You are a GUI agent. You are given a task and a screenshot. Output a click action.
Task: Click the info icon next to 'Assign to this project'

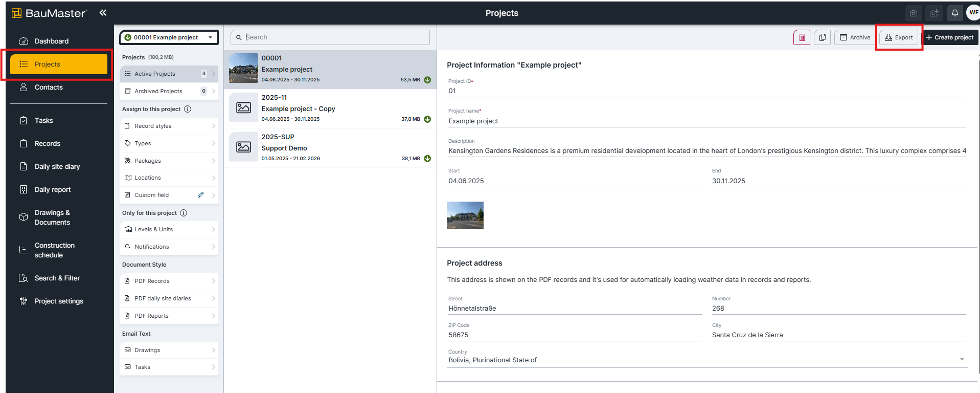[x=188, y=109]
